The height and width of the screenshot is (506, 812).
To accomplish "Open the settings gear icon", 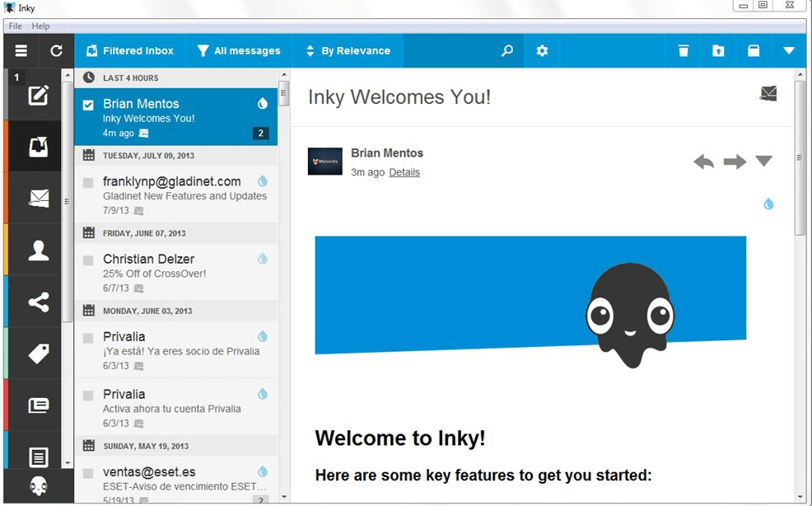I will click(x=542, y=51).
